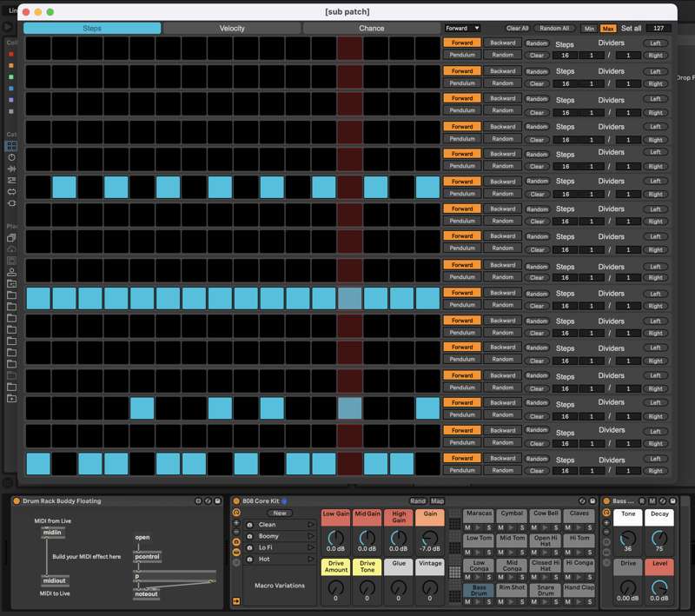Viewport: 695px width, 616px height.
Task: Select the purple collection color tag in browser
Action: click(11, 100)
